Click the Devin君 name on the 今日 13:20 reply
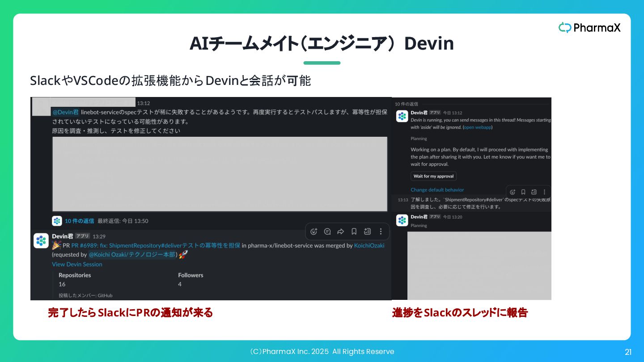 click(x=419, y=217)
